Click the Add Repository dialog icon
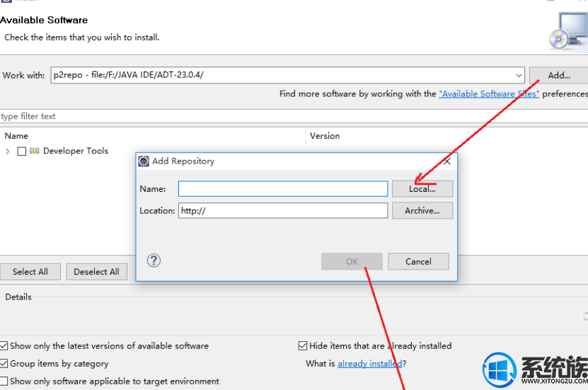Screen dimensions: 588x390 [143, 161]
